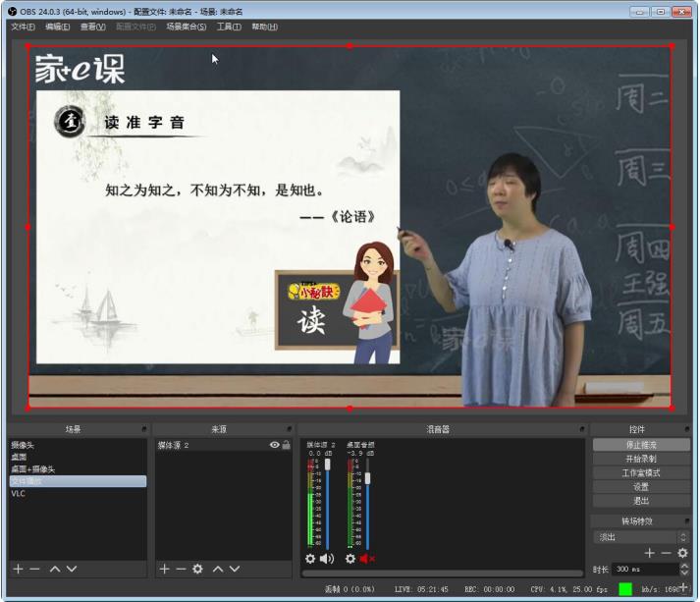Open settings gear for 媒体源 2 audio
The width and height of the screenshot is (700, 602).
pos(310,559)
